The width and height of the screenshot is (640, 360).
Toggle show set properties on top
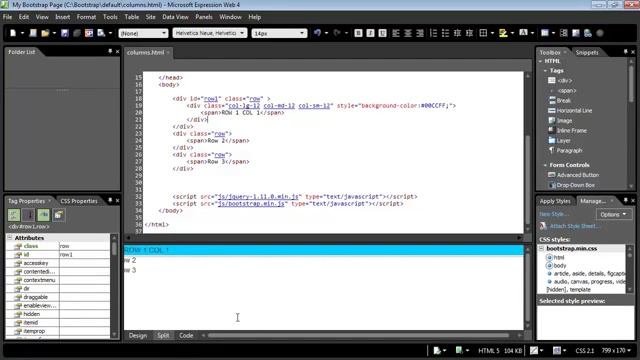pos(43,215)
